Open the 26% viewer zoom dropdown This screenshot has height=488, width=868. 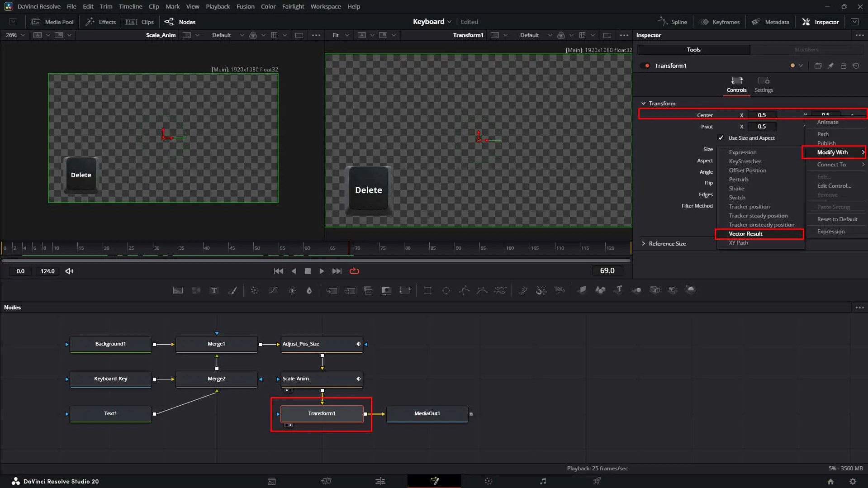tap(15, 35)
